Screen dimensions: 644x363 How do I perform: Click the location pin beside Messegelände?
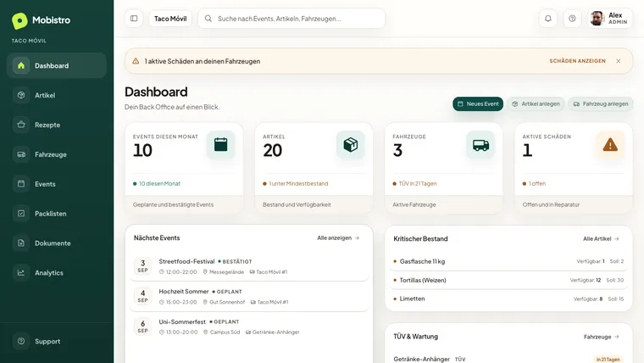[x=205, y=271]
